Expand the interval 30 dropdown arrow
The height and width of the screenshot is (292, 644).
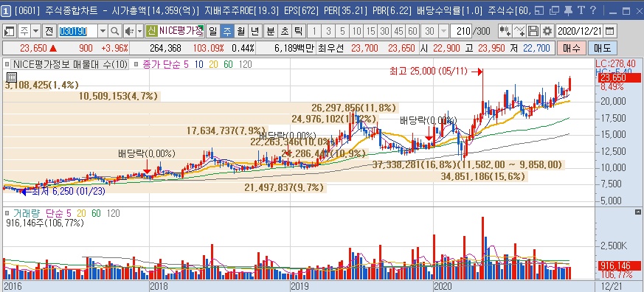click(443, 31)
